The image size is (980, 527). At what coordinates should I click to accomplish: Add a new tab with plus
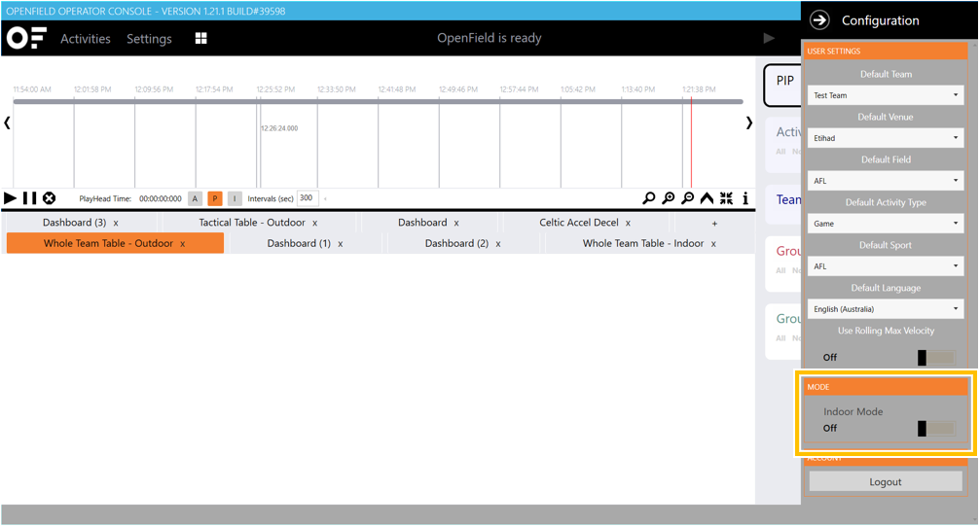click(x=714, y=223)
